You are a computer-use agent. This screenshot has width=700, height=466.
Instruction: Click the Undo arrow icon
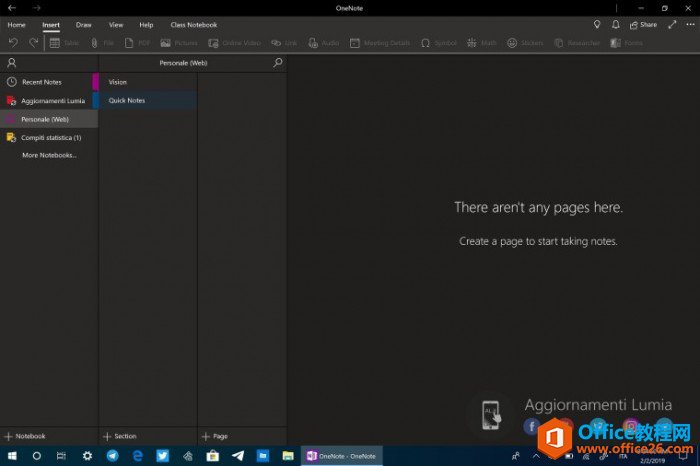[13, 43]
